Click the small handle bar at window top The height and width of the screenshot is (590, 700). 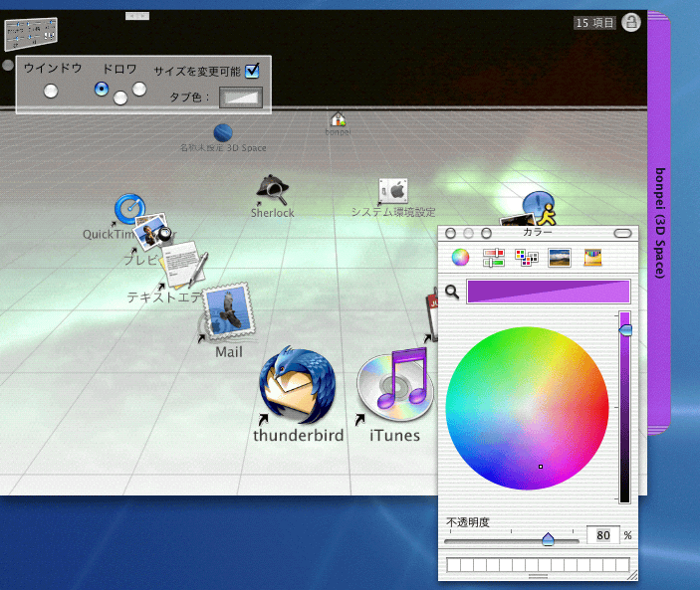pyautogui.click(x=137, y=16)
